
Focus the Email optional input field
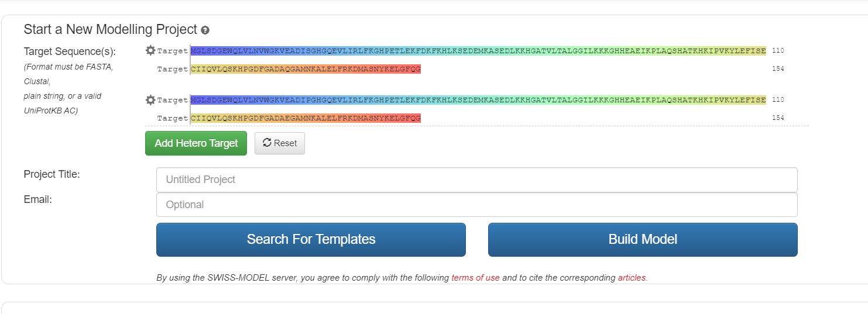[x=476, y=205]
